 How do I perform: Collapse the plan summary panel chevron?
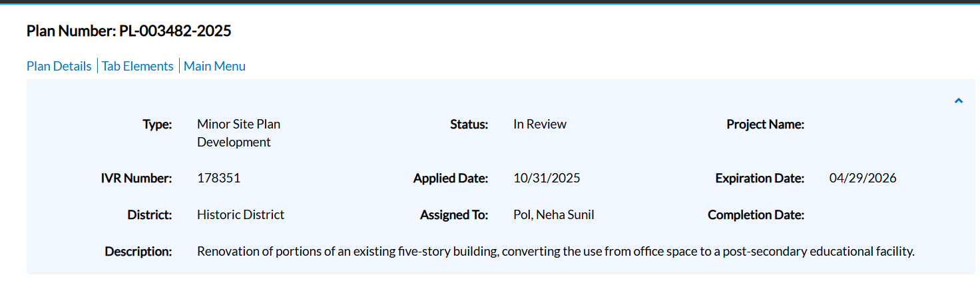[958, 101]
